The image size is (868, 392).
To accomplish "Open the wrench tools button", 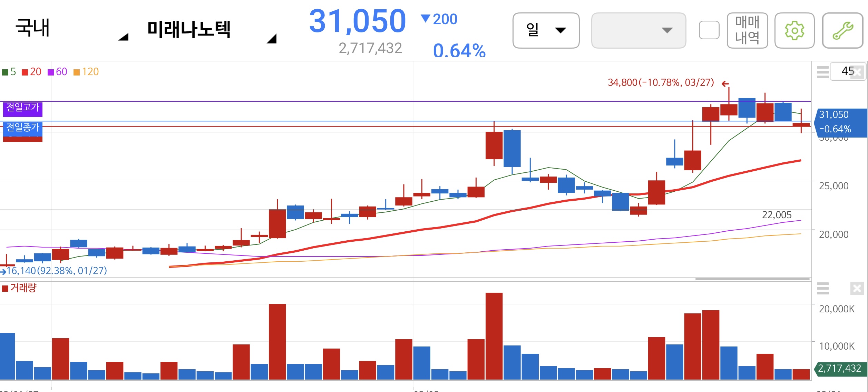I will click(x=842, y=30).
